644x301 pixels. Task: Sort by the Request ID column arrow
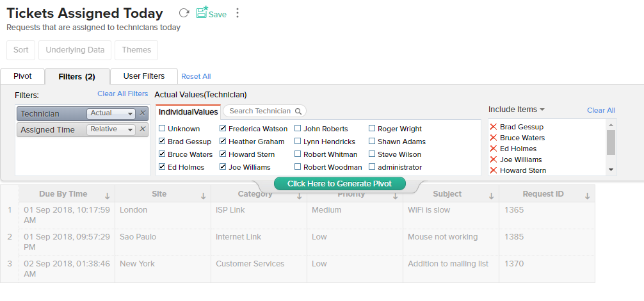click(587, 196)
